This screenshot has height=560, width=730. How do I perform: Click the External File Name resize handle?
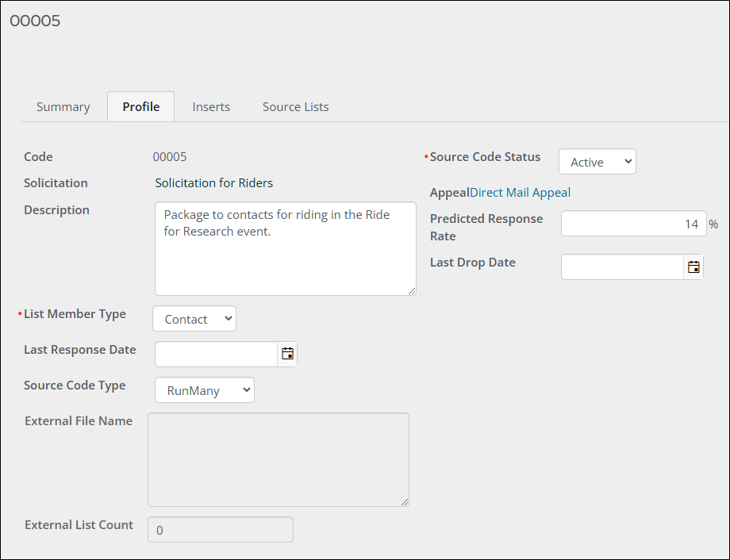coord(405,502)
